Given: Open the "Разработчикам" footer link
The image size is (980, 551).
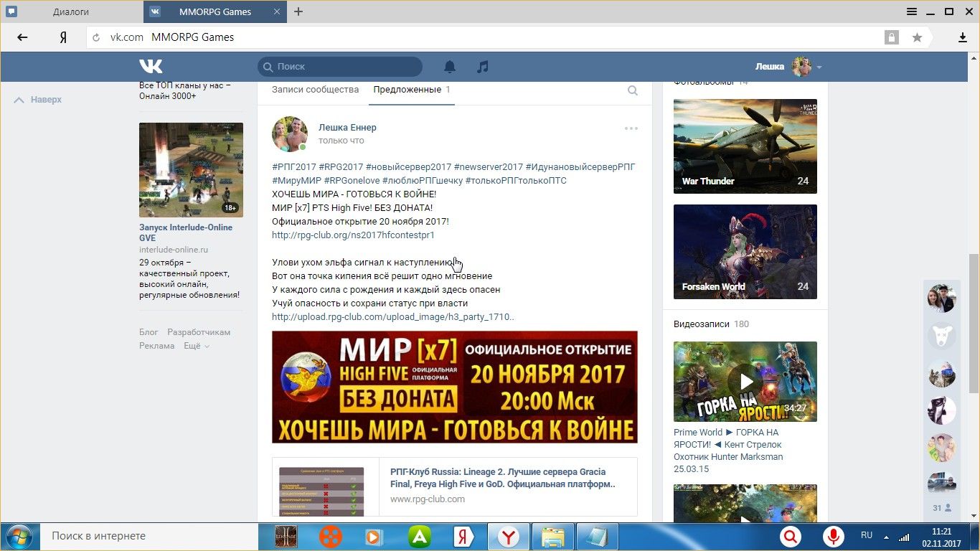Looking at the screenshot, I should [199, 332].
